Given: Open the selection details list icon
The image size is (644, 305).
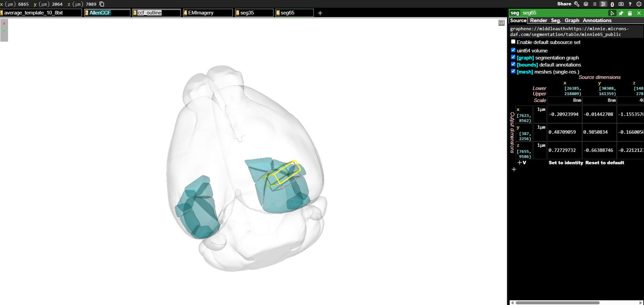Looking at the screenshot, I should [595, 4].
